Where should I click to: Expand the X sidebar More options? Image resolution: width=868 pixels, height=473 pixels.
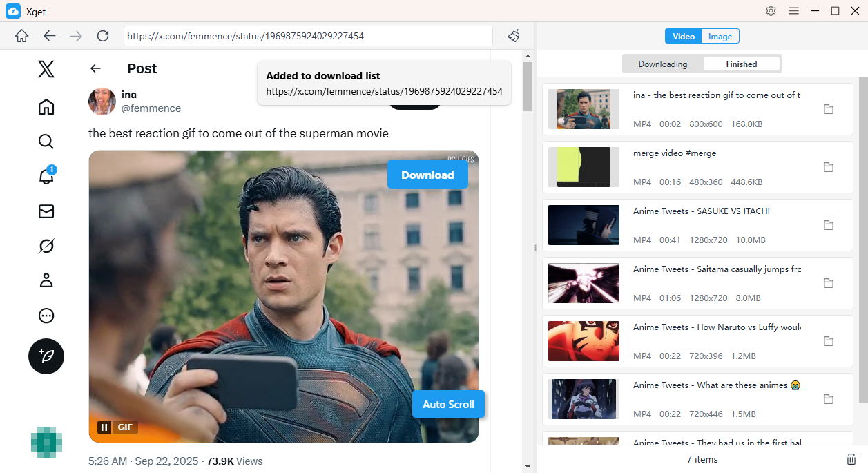coord(46,316)
